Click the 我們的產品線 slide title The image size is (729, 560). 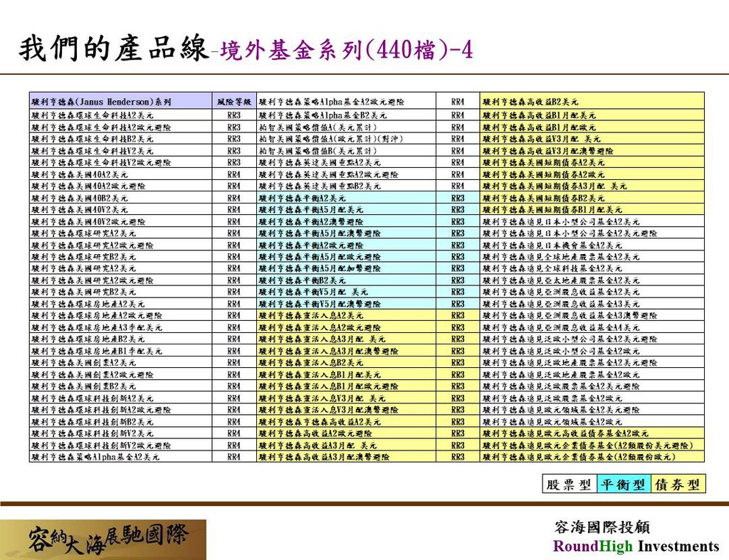tap(112, 49)
